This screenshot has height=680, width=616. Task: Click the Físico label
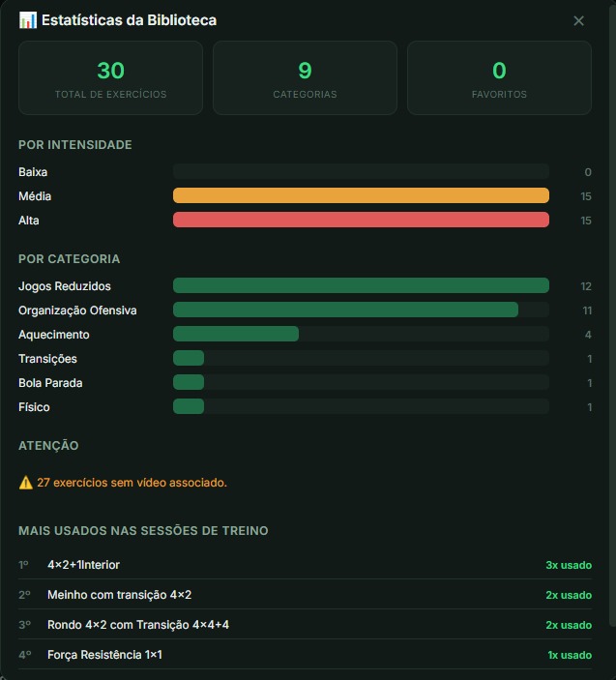click(x=34, y=407)
